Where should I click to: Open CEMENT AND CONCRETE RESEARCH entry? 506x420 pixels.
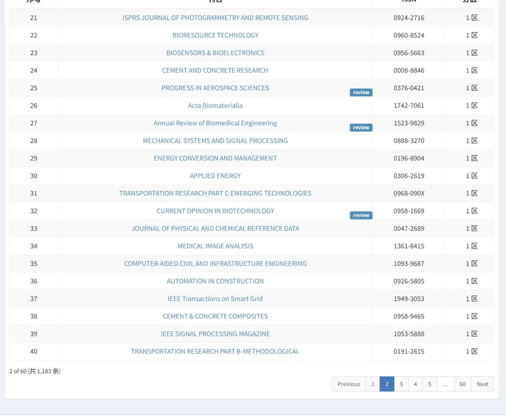(215, 70)
